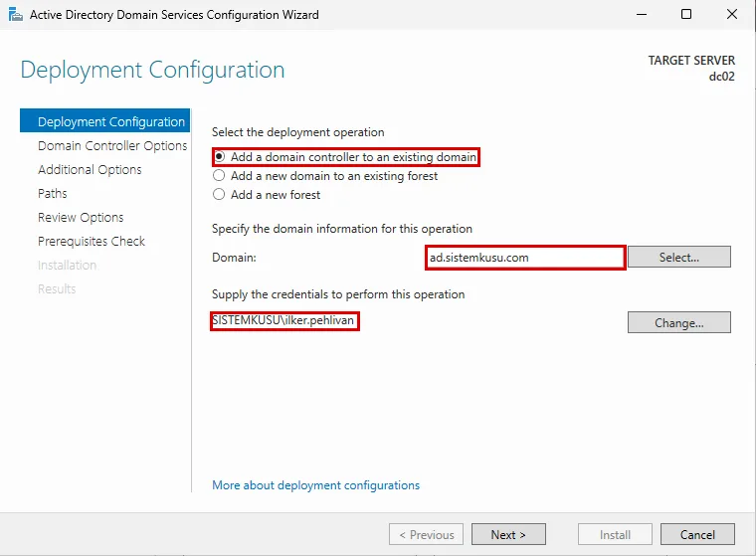Go to Additional Options step
756x556 pixels.
point(90,170)
